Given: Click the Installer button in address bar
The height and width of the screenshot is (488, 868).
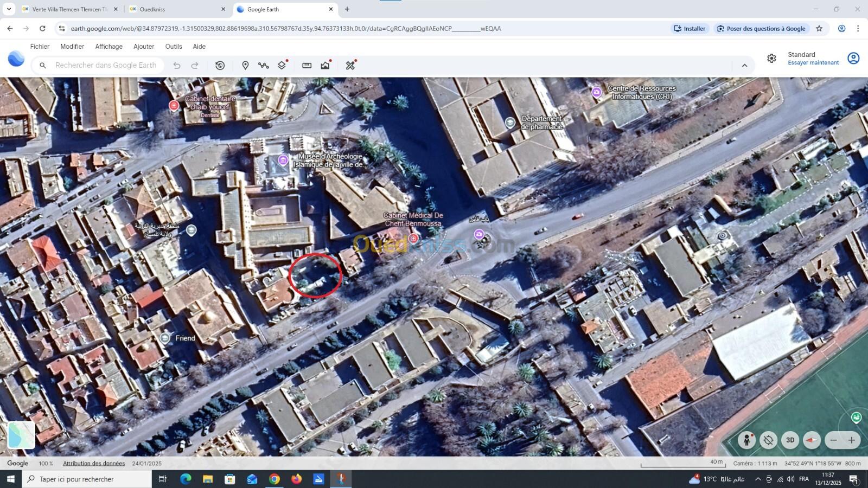Looking at the screenshot, I should (x=690, y=29).
